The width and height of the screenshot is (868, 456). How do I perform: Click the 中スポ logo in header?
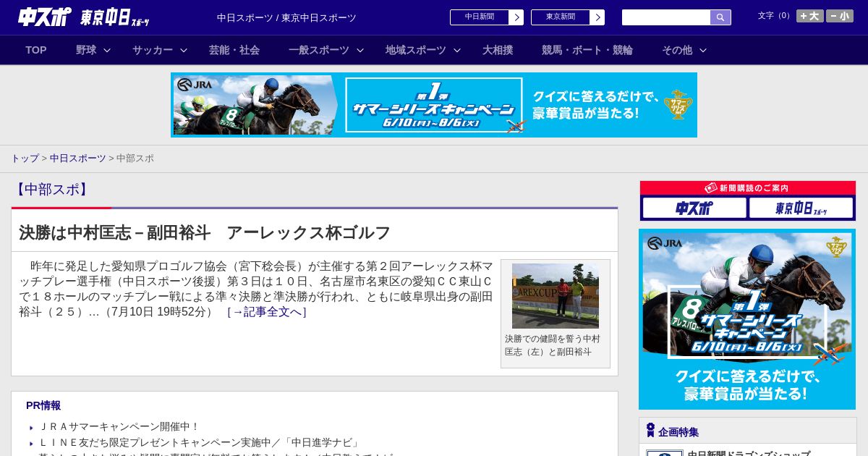tap(44, 17)
